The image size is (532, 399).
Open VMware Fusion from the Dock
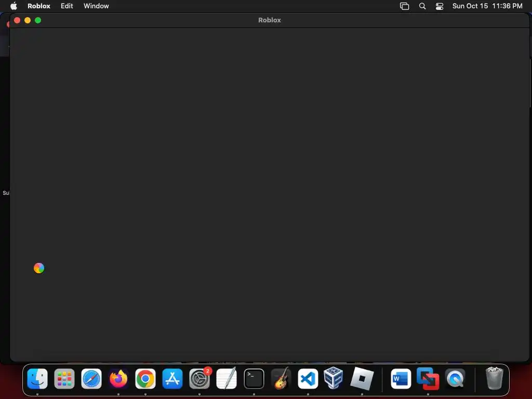coord(428,379)
